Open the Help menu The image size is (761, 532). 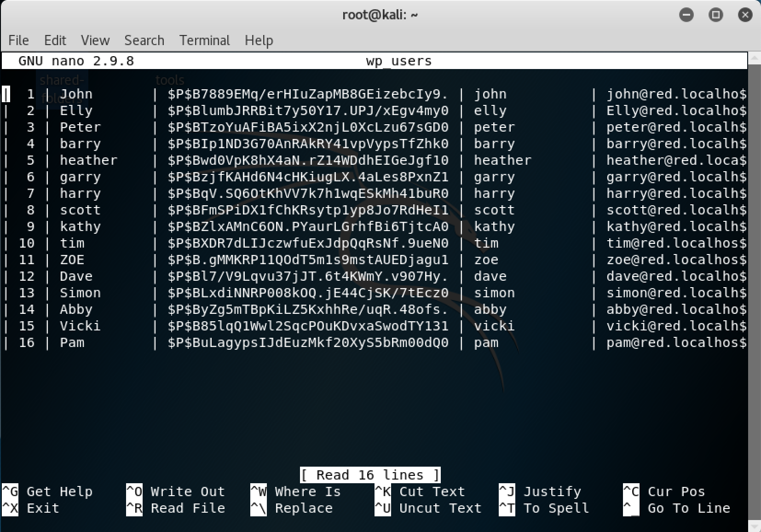coord(259,40)
